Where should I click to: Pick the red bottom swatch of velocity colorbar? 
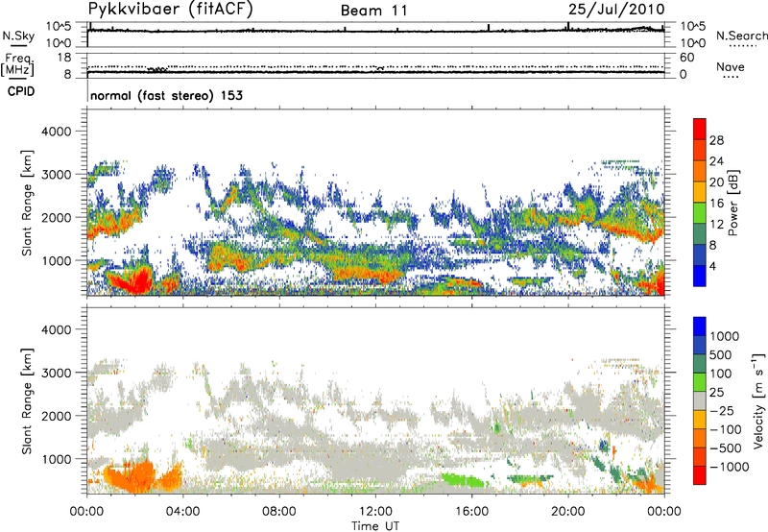coord(700,475)
